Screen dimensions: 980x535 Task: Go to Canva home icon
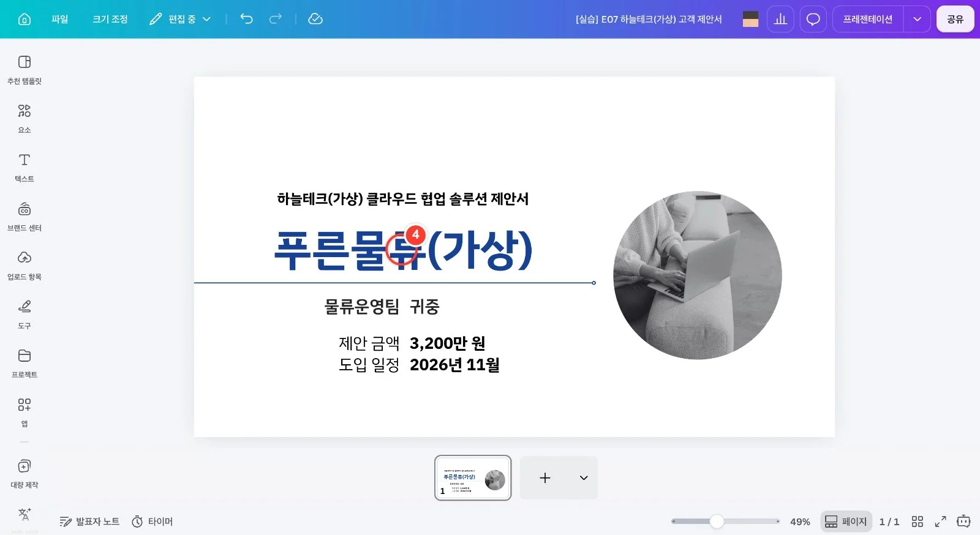[24, 19]
